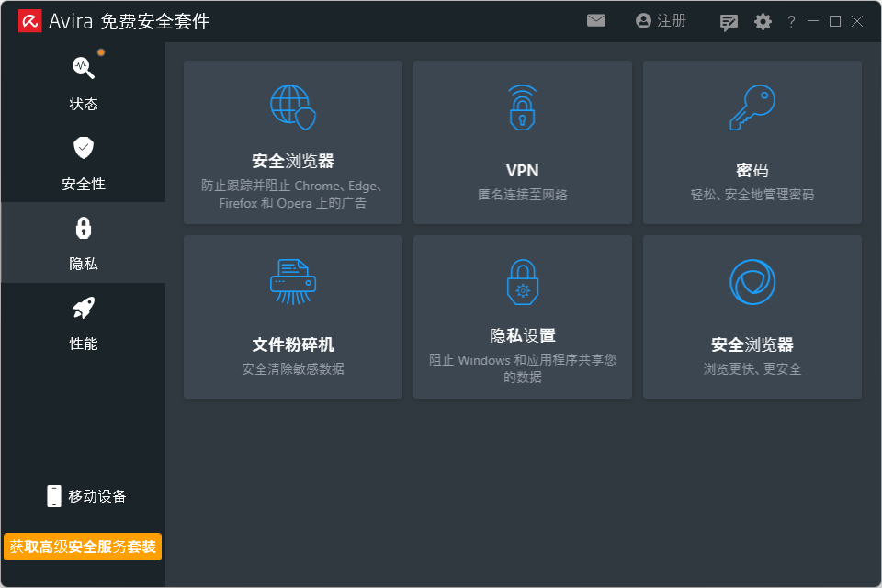
Task: Click the circular Avira browser icon
Action: coord(752,282)
